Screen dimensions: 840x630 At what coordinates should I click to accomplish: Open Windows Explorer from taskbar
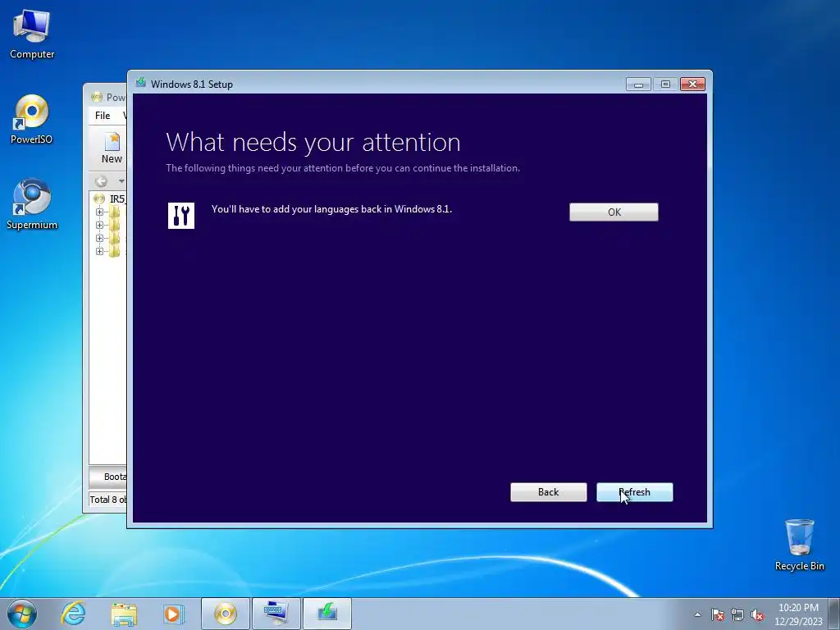tap(124, 614)
